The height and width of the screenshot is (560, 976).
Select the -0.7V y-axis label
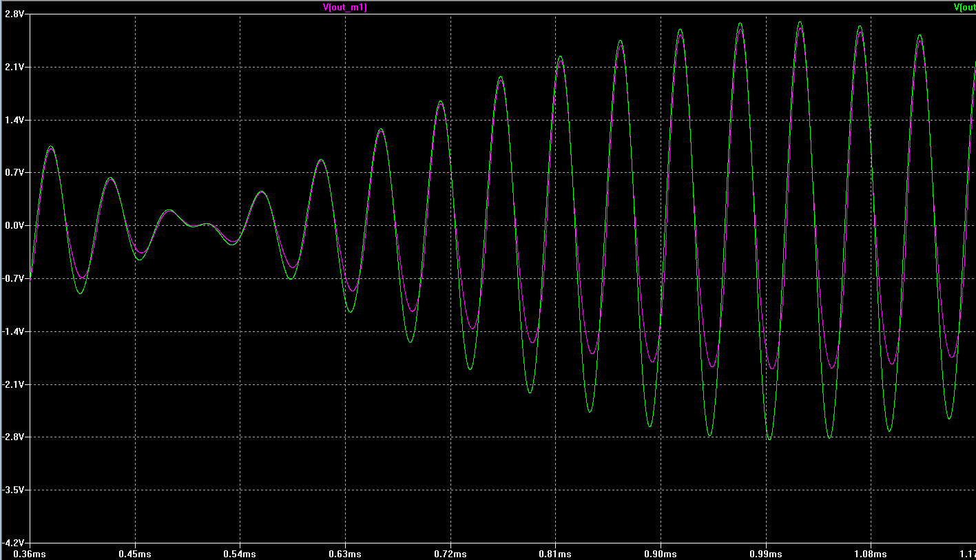(14, 279)
